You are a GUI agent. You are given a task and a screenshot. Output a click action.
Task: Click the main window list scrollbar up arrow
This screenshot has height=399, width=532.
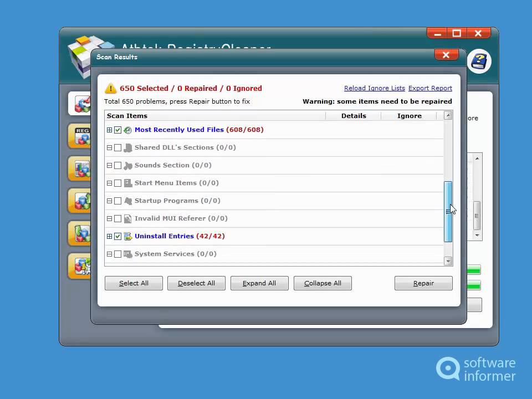(x=477, y=158)
